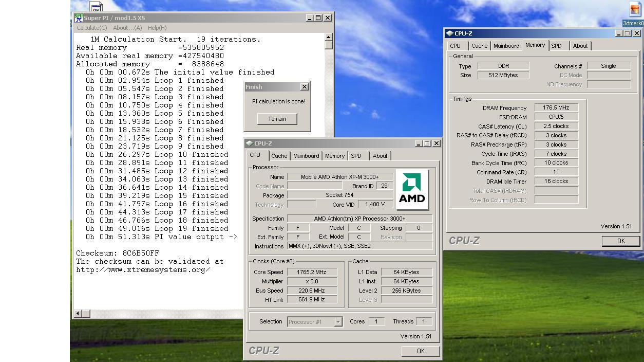Click OK in front CPU-Z window
Viewport: 644px width, 362px height.
[x=421, y=351]
